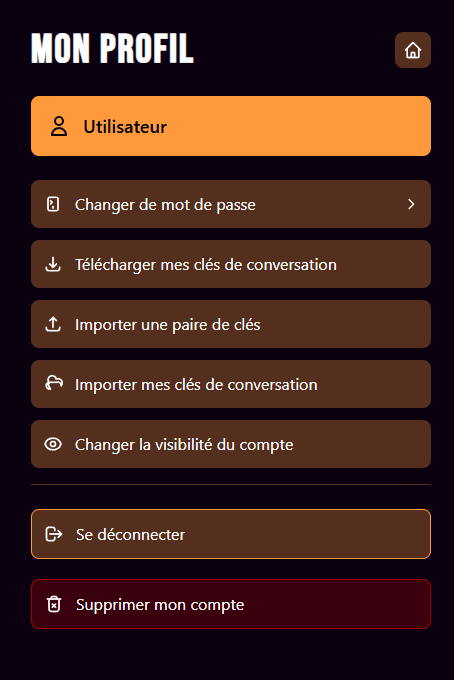Choose Importer une paire de clés
This screenshot has height=680, width=454.
point(231,324)
